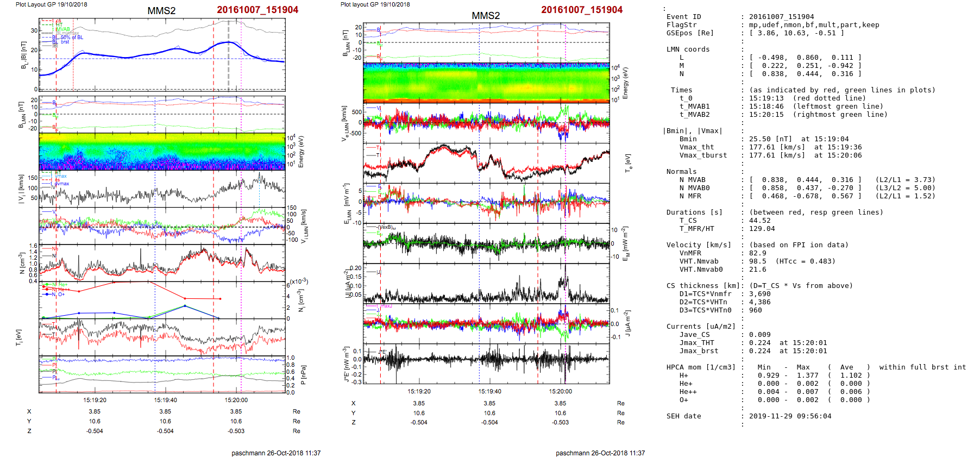Click the J*E time series panel
Screen dimensions: 980x457
(486, 364)
